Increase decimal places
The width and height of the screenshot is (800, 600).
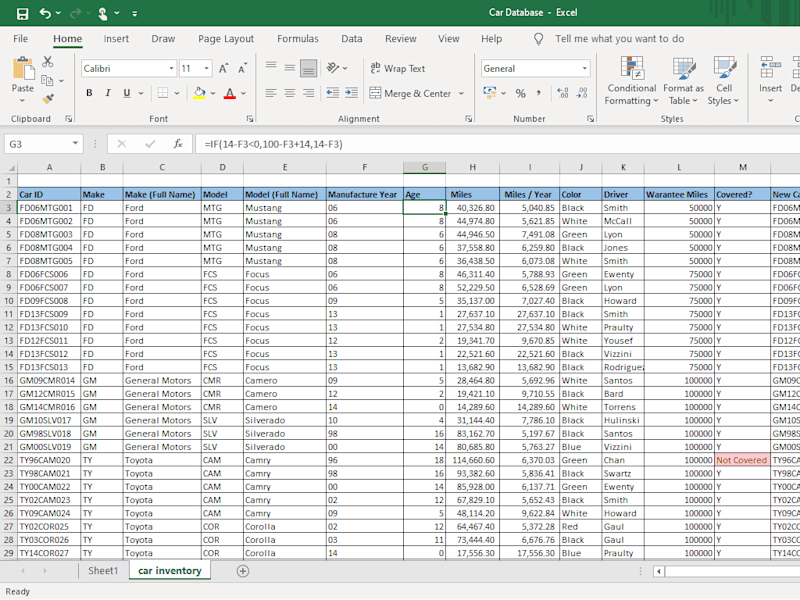coord(563,93)
